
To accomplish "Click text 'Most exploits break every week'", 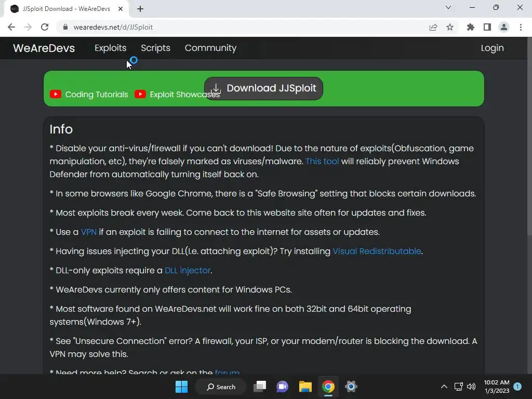I will (x=120, y=212).
